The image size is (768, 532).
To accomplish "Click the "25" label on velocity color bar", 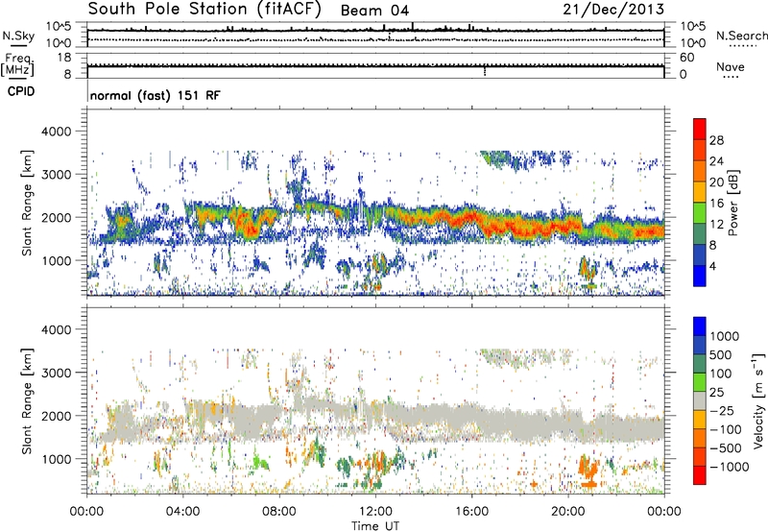I will point(716,393).
